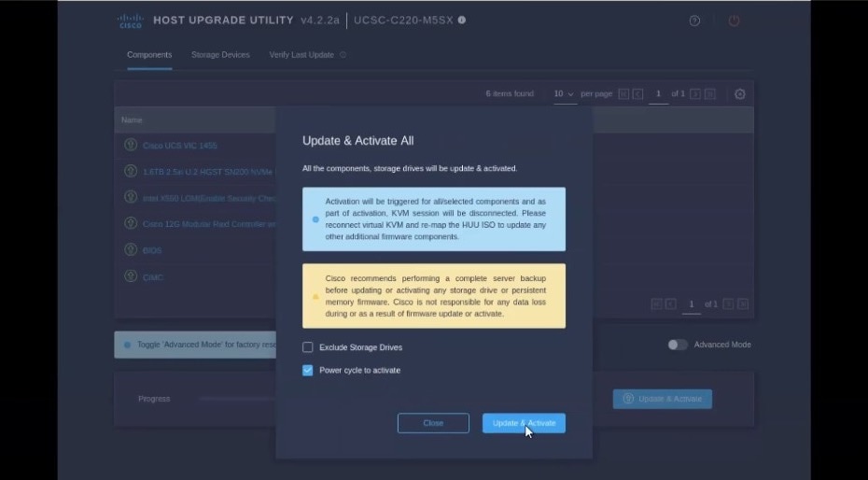Go to first page in bottom pagination
This screenshot has width=868, height=480.
point(656,304)
